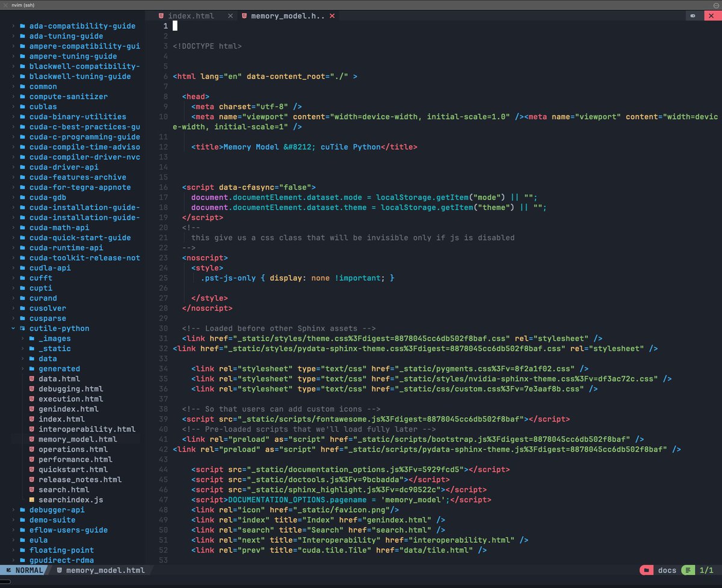Click folder icon beside common
Screen dimensions: 722x588
22,87
